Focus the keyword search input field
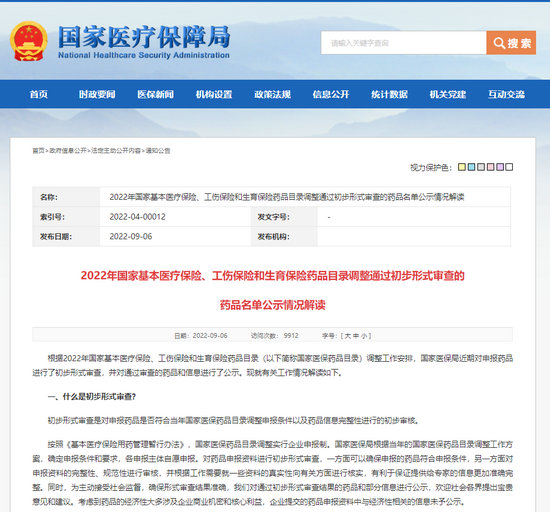550x512 pixels. (x=403, y=43)
